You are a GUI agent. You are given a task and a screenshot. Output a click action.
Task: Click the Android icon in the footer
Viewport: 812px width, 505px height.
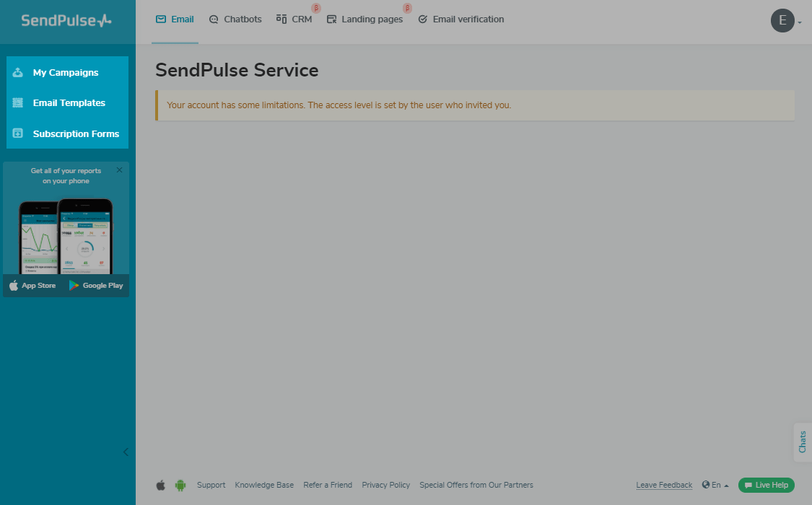[180, 486]
